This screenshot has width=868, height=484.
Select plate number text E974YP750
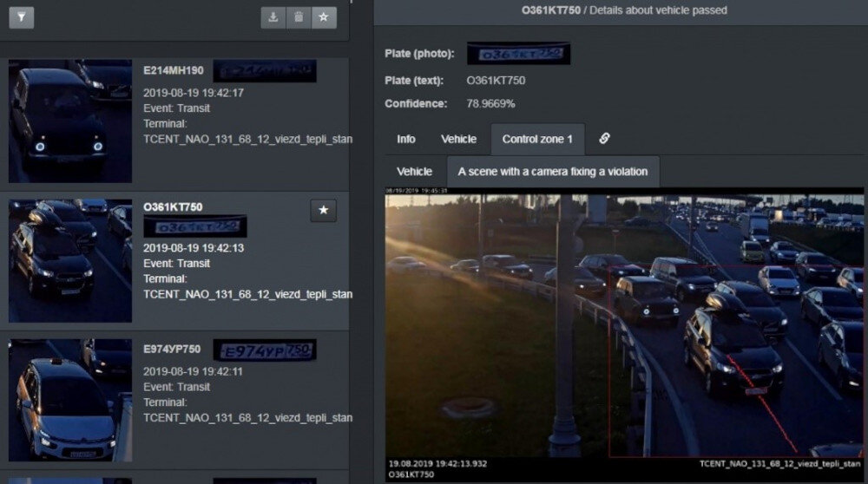[172, 349]
